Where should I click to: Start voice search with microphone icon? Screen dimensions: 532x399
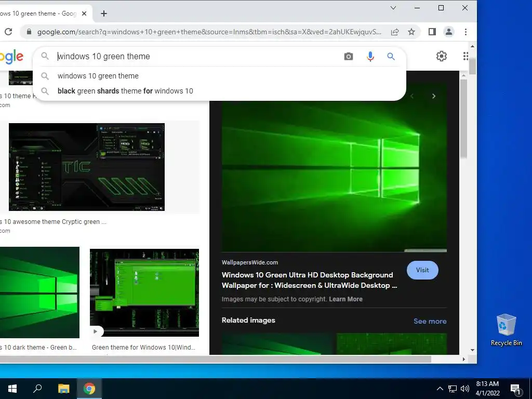[370, 56]
